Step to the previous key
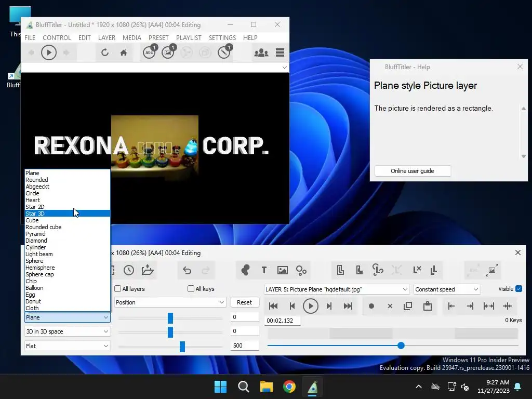Viewport: 532px width, 399px height. click(292, 306)
